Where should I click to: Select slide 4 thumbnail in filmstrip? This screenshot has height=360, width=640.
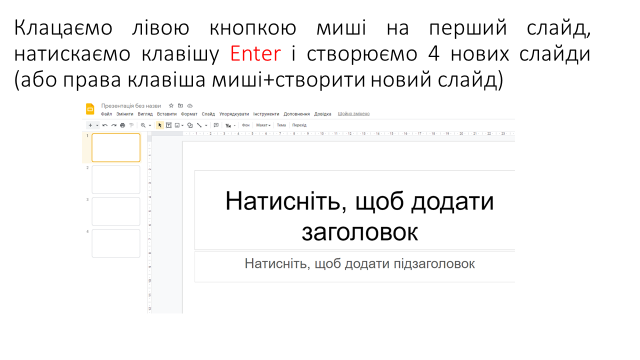pyautogui.click(x=116, y=243)
